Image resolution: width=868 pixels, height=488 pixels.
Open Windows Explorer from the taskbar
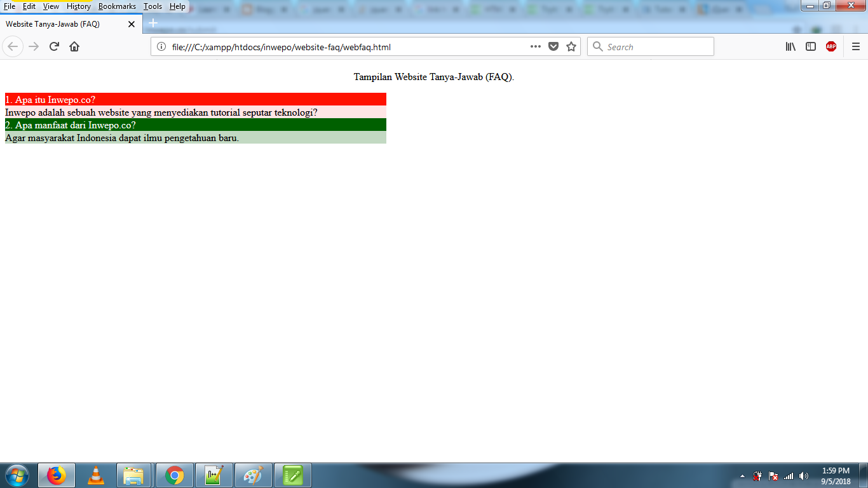point(134,475)
